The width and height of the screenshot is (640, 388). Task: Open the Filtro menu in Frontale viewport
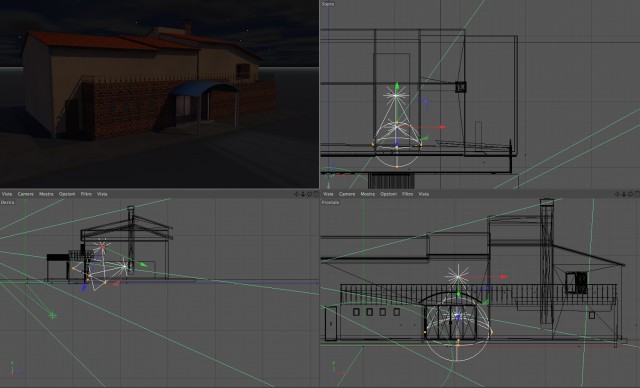407,194
